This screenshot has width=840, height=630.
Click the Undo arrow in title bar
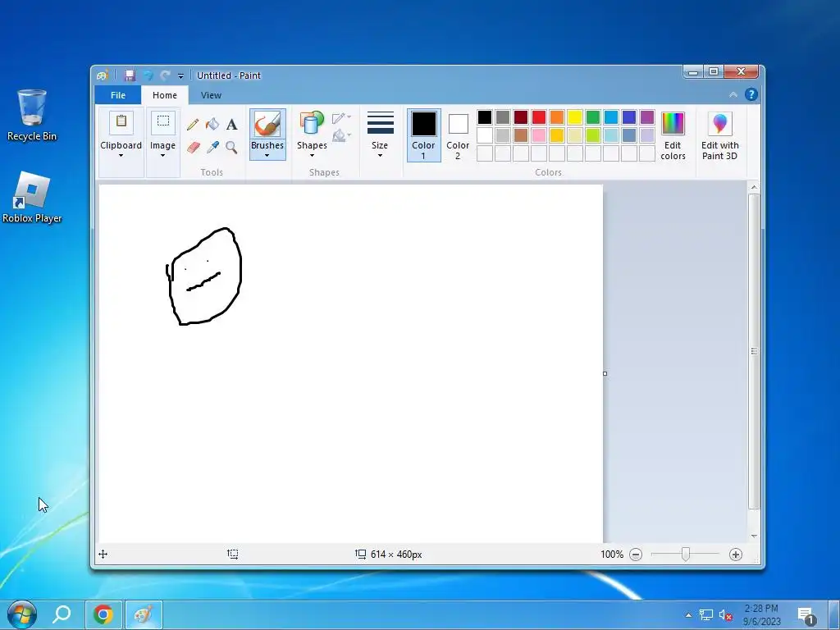[x=148, y=75]
